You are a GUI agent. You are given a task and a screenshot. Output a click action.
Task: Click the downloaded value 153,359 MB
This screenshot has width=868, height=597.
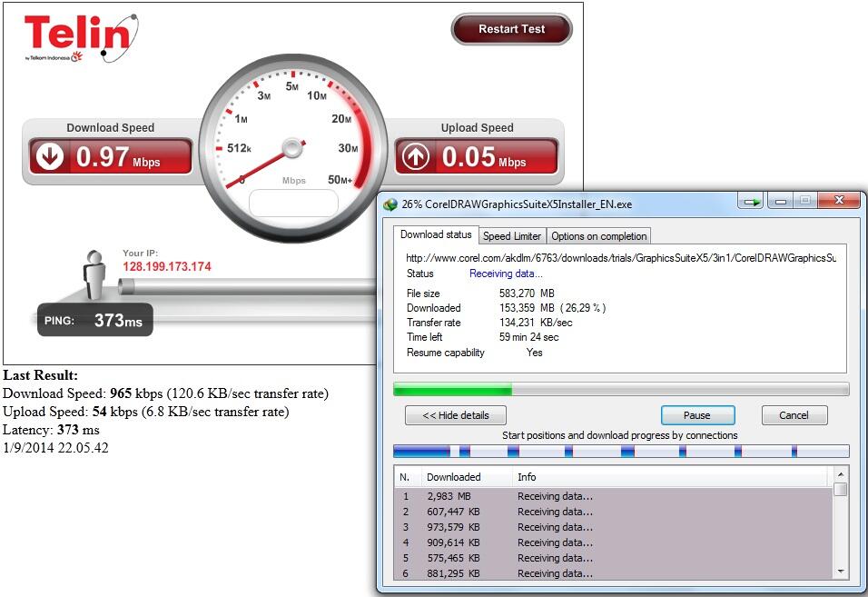coord(527,308)
